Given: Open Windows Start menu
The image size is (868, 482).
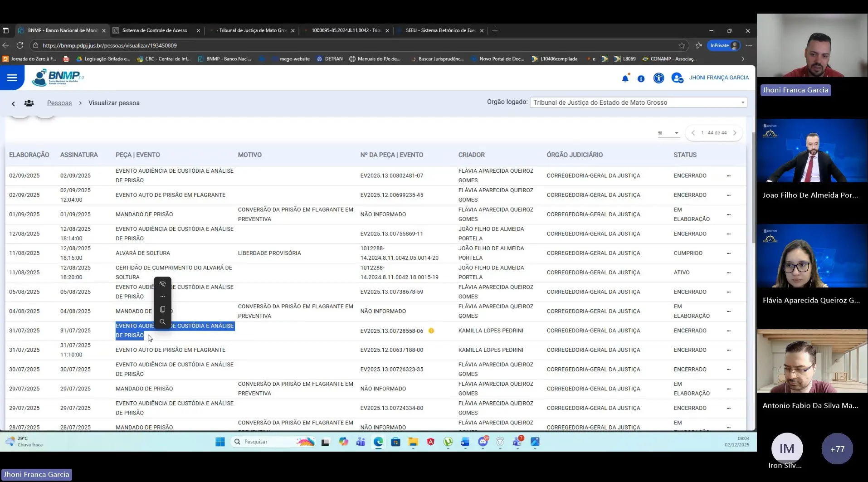Looking at the screenshot, I should click(220, 442).
